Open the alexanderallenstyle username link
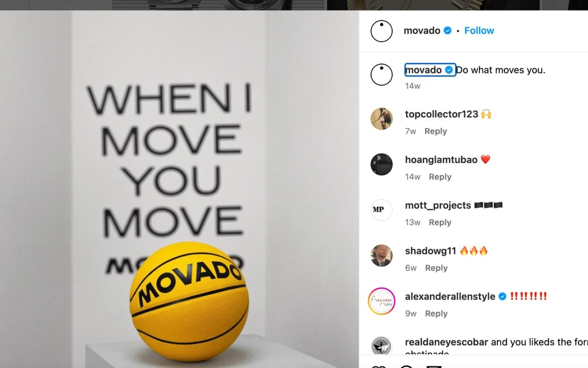The image size is (588, 368). (450, 296)
